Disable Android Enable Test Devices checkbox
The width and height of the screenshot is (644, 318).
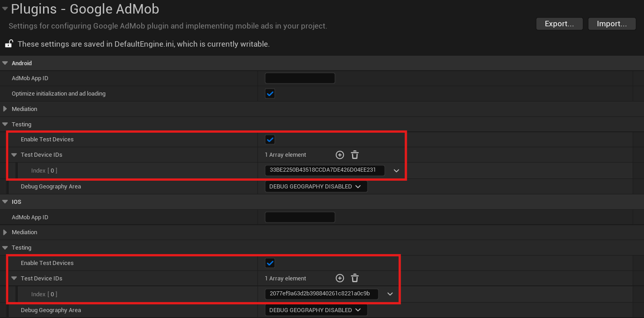(x=270, y=140)
